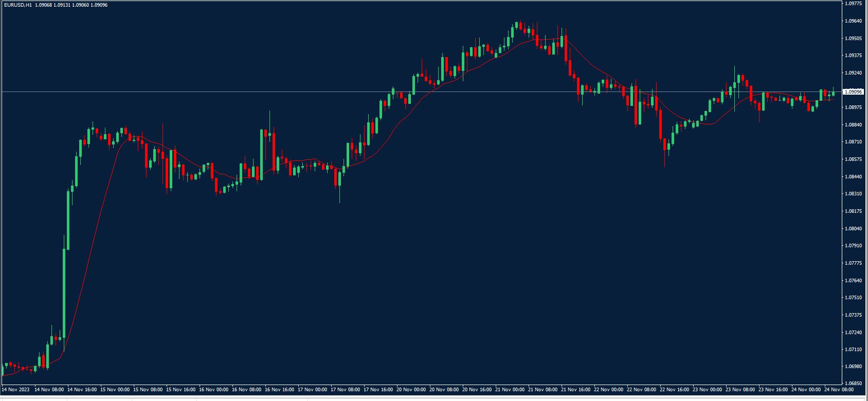Select the 15 Nov 08:00 time marker
This screenshot has width=868, height=401.
coord(148,390)
